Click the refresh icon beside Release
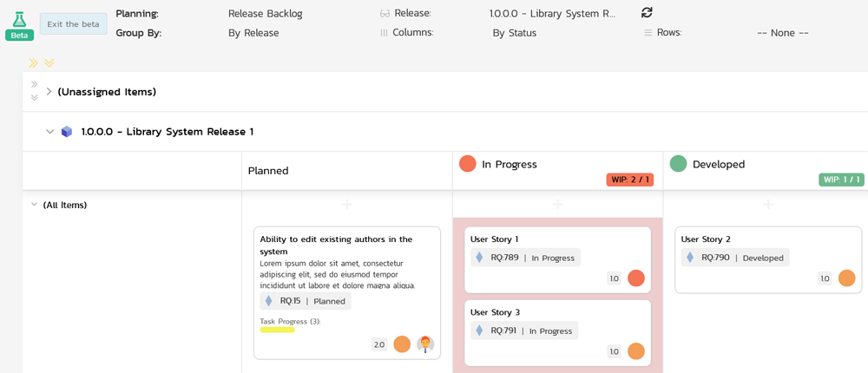Image resolution: width=868 pixels, height=373 pixels. pyautogui.click(x=647, y=13)
